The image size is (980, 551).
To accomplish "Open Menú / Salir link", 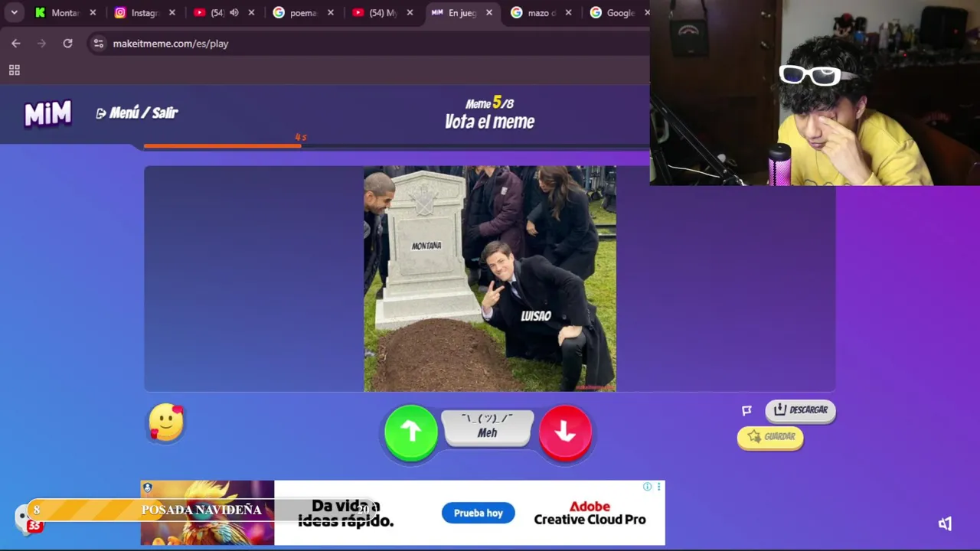I will click(136, 113).
